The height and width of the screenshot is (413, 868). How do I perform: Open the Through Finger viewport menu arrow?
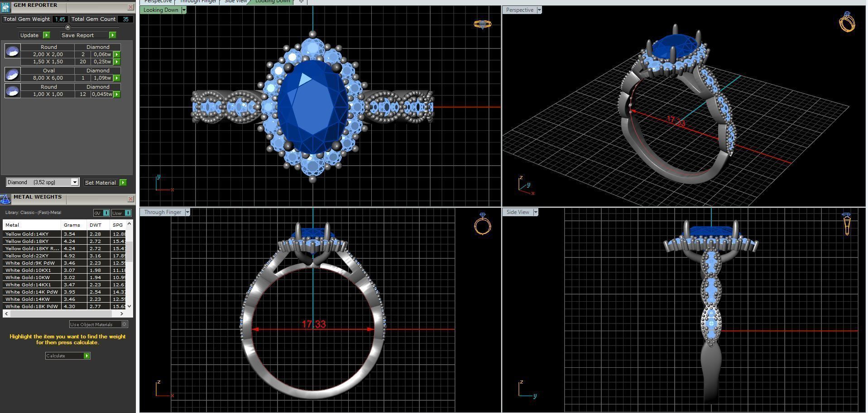click(x=187, y=212)
